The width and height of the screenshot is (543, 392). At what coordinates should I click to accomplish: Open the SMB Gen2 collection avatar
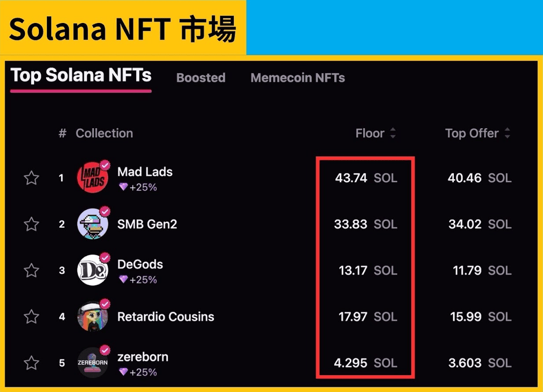tap(92, 224)
